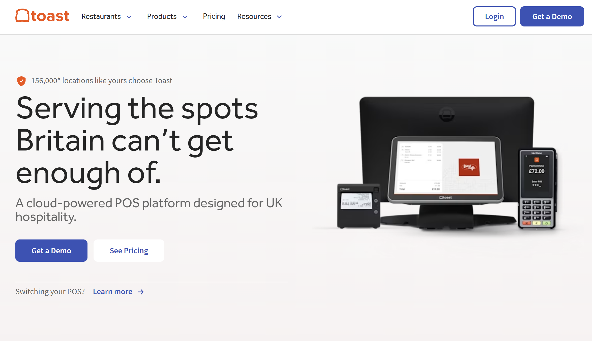Click the Toast logo in header
The width and height of the screenshot is (592, 364).
[x=42, y=16]
